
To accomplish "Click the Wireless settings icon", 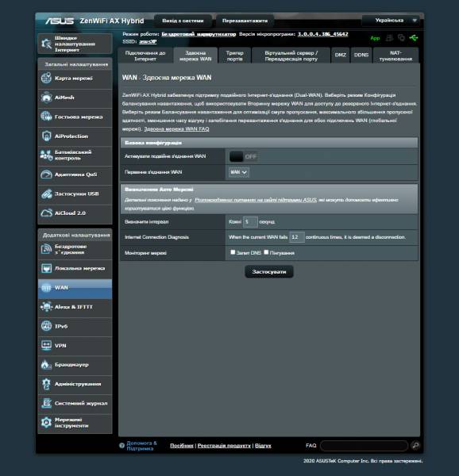I will [46, 249].
